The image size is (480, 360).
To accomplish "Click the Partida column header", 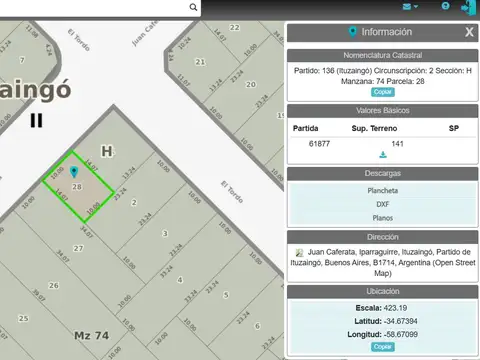I will (x=305, y=128).
